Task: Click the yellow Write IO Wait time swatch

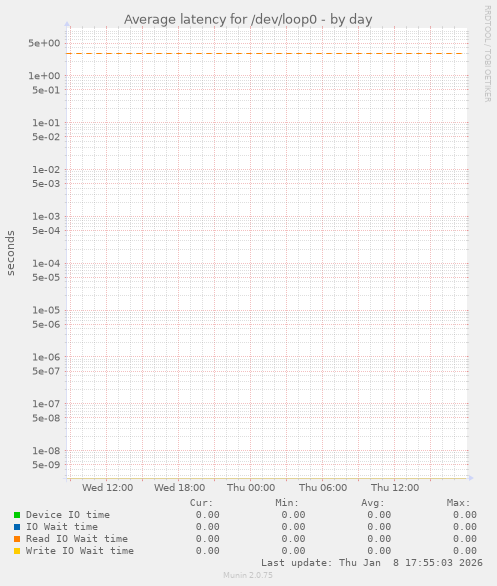Action: tap(17, 551)
